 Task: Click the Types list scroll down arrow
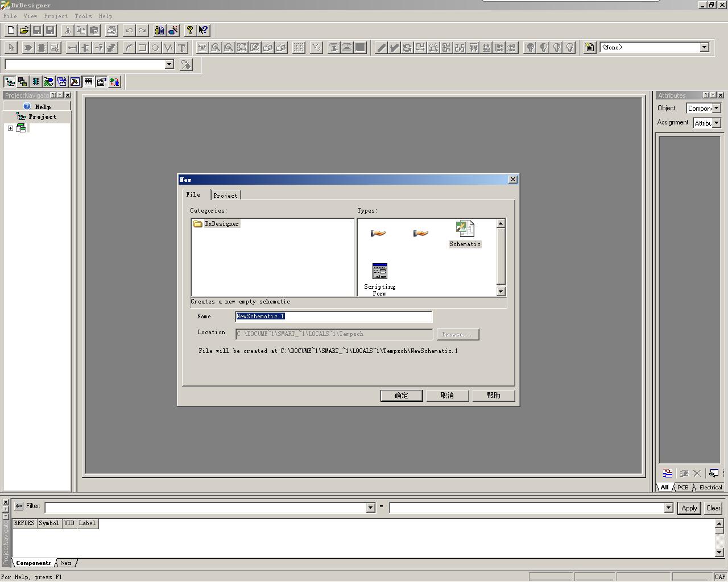click(x=500, y=292)
